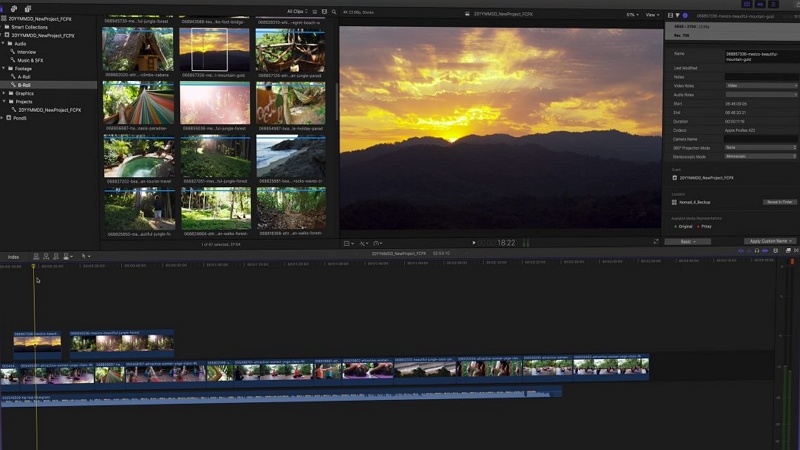Select the rocks-waves beach clip thumbnail
This screenshot has height=450, width=800.
click(x=291, y=157)
